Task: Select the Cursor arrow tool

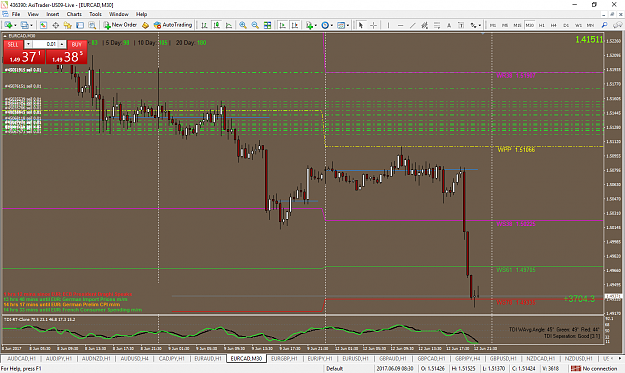Action: [361, 25]
